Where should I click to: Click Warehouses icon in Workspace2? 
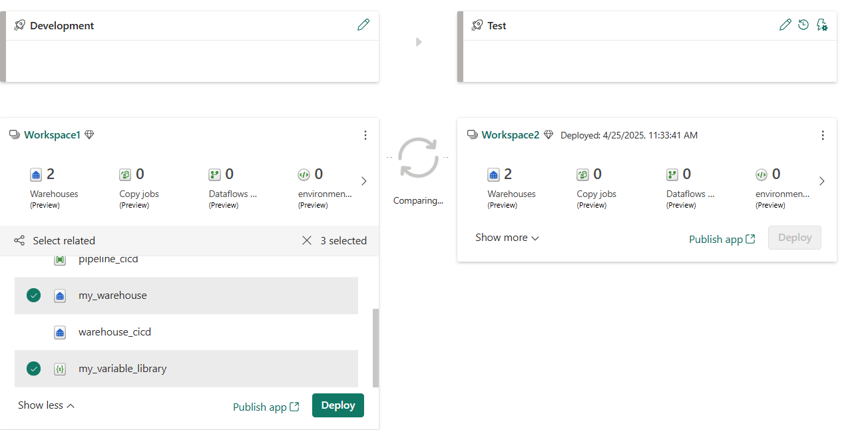493,174
